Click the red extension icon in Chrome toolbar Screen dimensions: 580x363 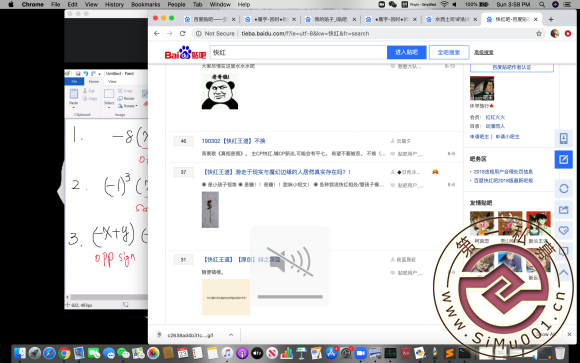click(x=567, y=34)
